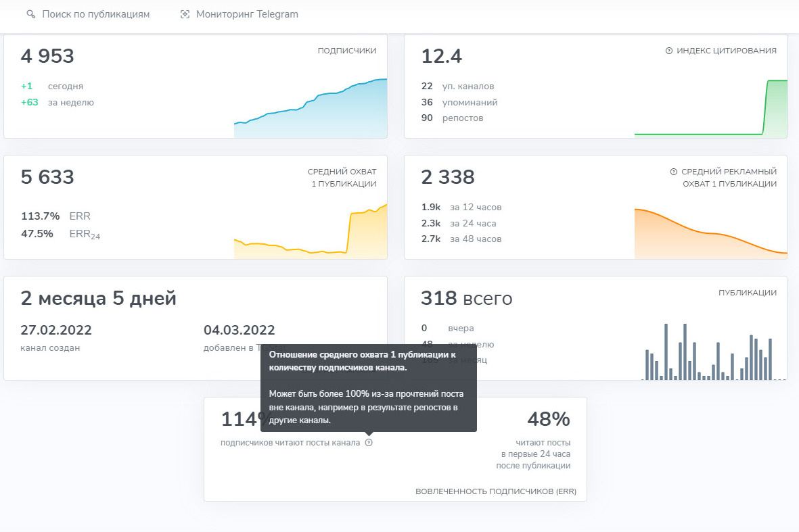Open the Подписчики card heading
Image resolution: width=799 pixels, height=532 pixels.
[347, 51]
